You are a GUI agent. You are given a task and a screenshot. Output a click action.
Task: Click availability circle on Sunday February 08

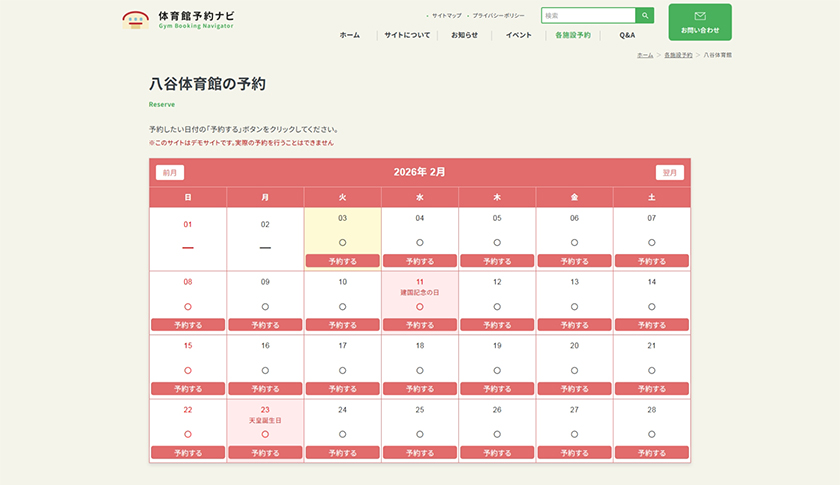pos(188,306)
